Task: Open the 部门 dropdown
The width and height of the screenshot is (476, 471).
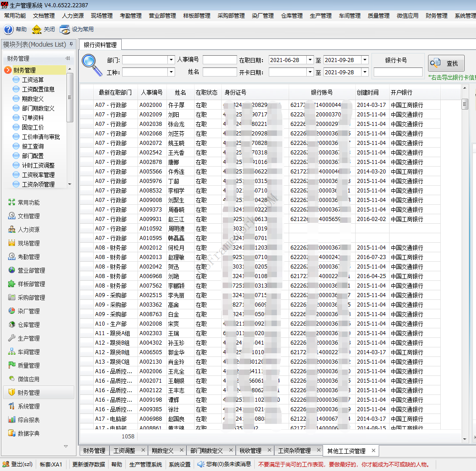Action: pyautogui.click(x=171, y=60)
